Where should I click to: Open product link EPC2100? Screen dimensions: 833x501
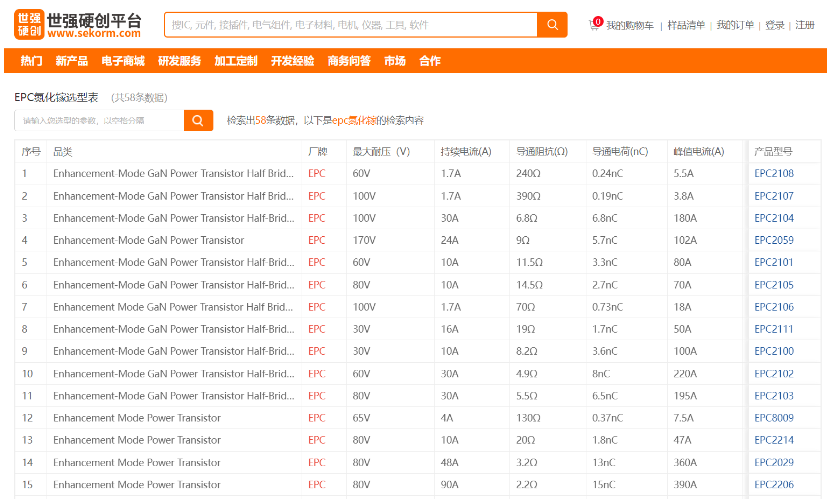click(x=774, y=351)
